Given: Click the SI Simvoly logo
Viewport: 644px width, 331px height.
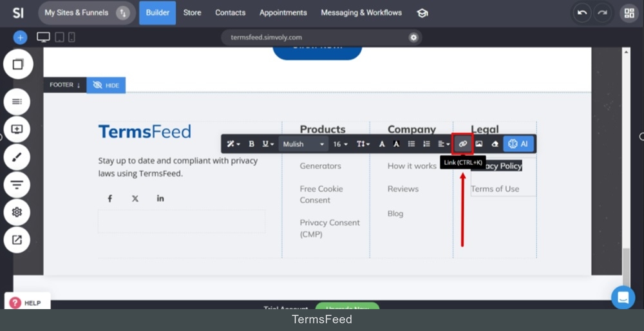Looking at the screenshot, I should click(18, 13).
